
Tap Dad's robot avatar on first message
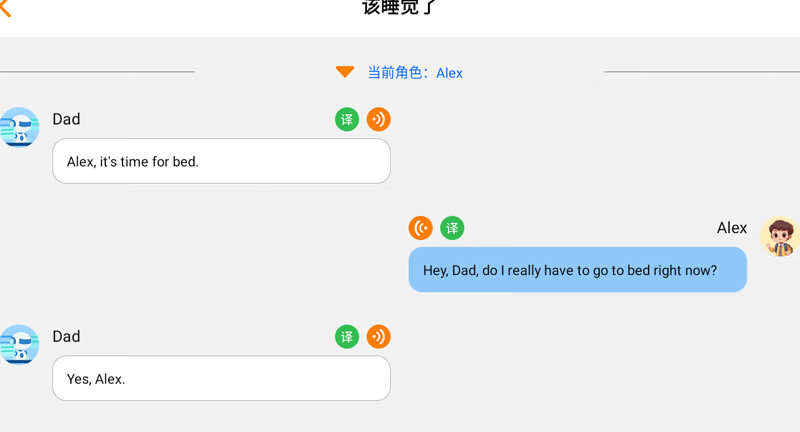click(18, 128)
